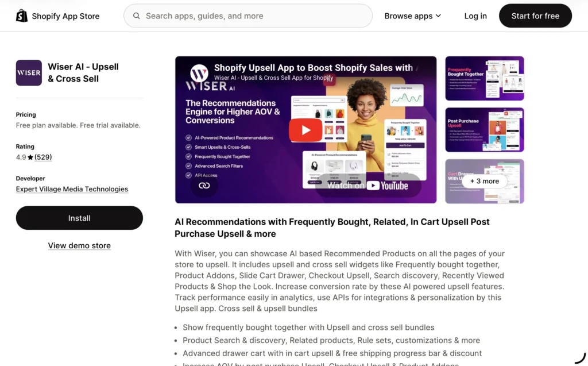588x366 pixels.
Task: Open the View demo store link
Action: click(79, 245)
